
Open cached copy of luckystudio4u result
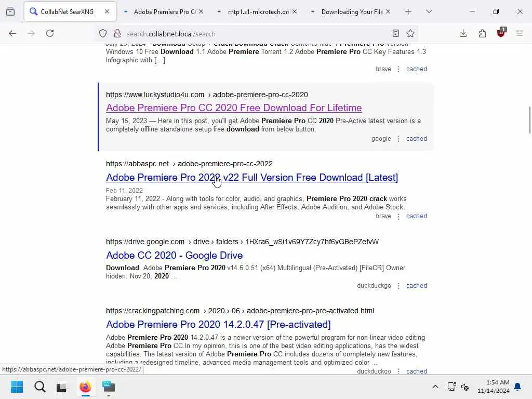[417, 138]
